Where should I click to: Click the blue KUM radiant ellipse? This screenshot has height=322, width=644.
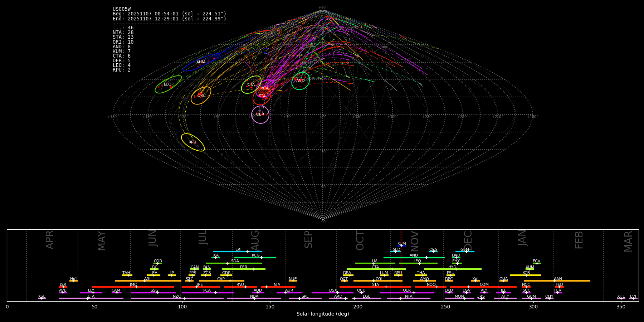201,62
